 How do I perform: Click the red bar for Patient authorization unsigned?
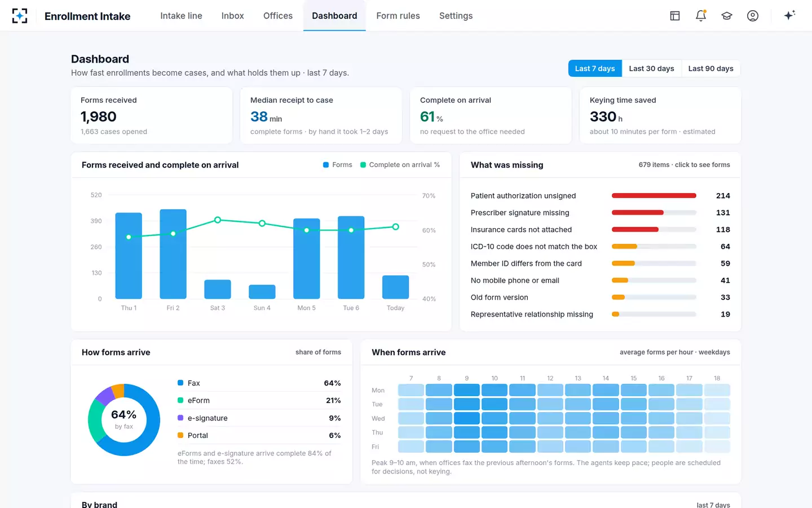click(654, 196)
